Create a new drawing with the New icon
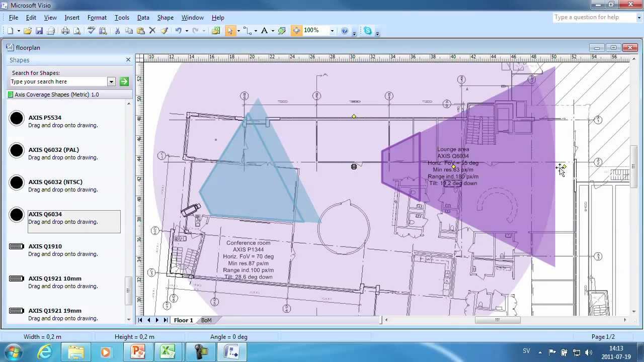This screenshot has height=362, width=644. pyautogui.click(x=11, y=31)
